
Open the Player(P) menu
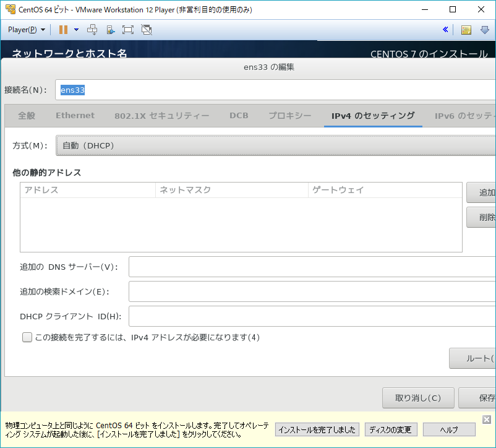(27, 30)
